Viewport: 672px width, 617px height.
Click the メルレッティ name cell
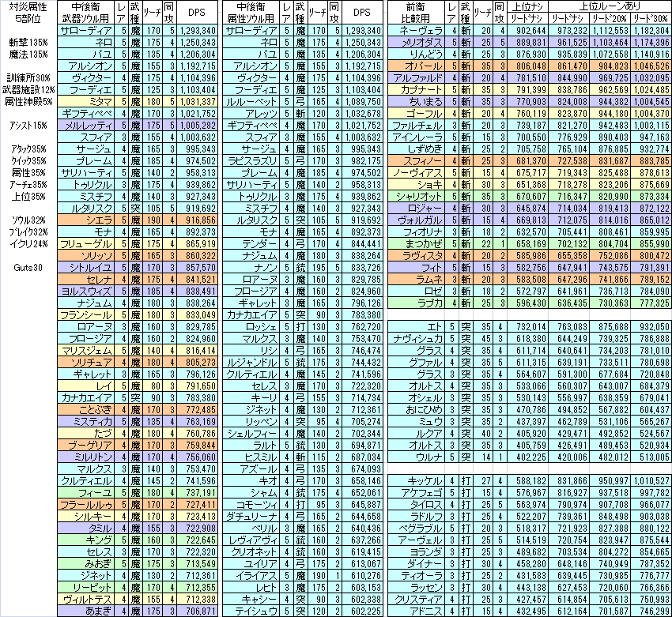point(85,126)
